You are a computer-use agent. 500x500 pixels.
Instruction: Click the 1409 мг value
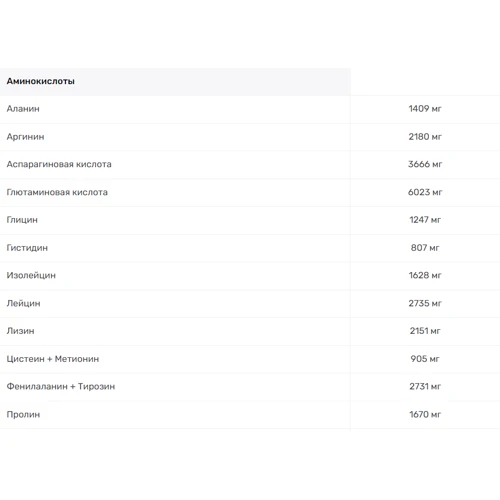click(x=425, y=109)
